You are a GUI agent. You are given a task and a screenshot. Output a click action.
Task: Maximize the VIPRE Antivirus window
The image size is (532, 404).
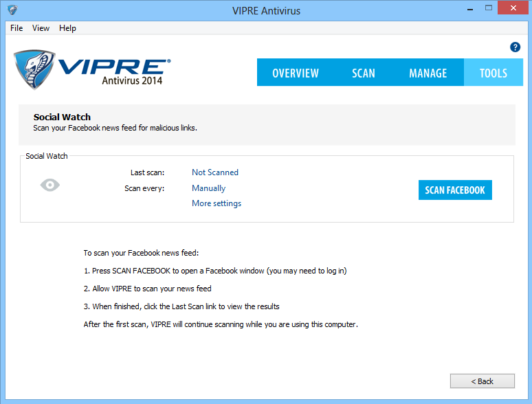click(x=489, y=8)
